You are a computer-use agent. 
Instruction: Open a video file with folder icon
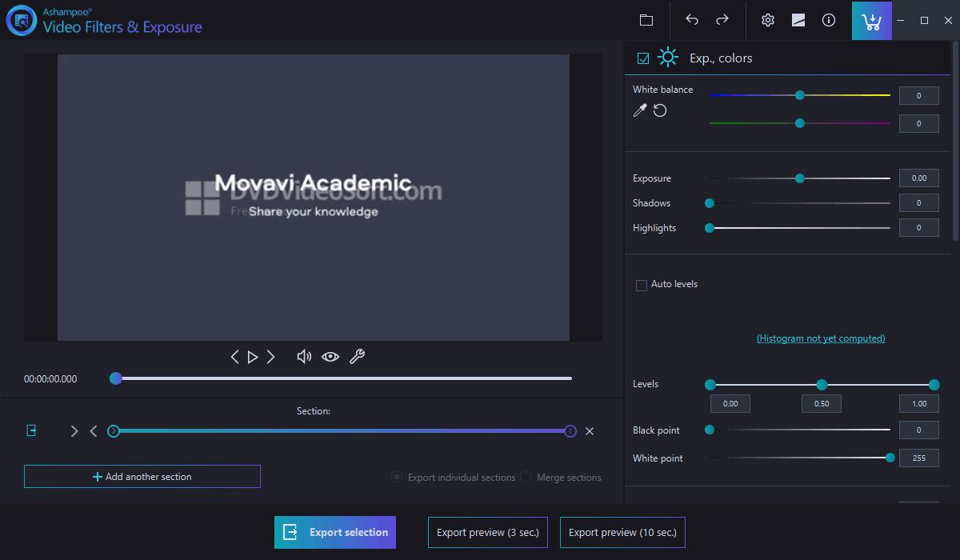click(x=646, y=20)
